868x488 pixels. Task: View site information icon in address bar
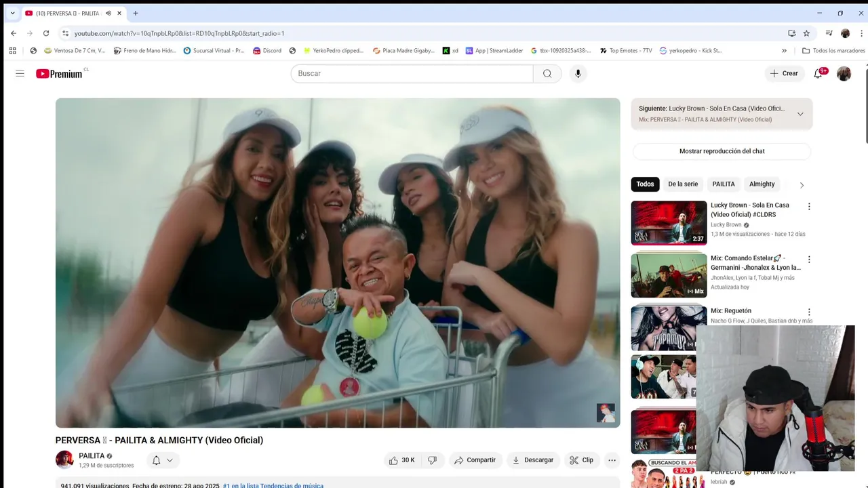click(x=65, y=33)
